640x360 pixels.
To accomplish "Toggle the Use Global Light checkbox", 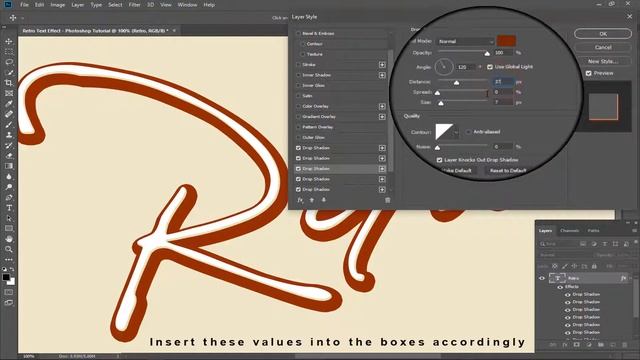I will 490,67.
